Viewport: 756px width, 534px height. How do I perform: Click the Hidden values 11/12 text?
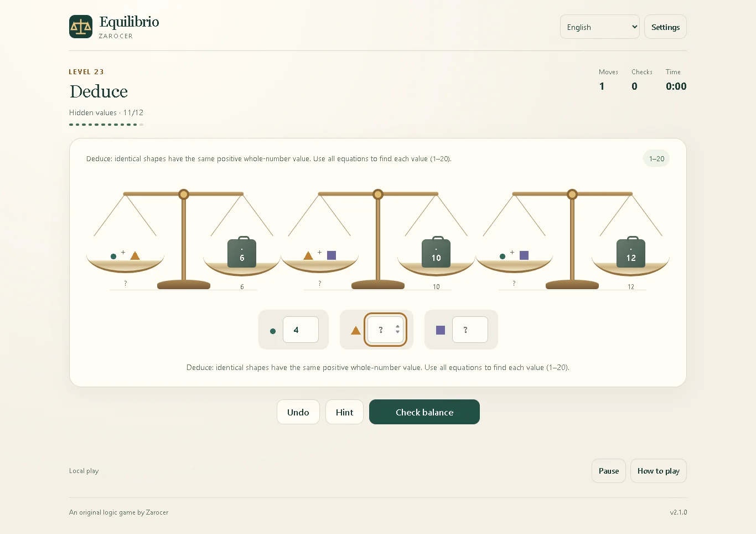[106, 112]
